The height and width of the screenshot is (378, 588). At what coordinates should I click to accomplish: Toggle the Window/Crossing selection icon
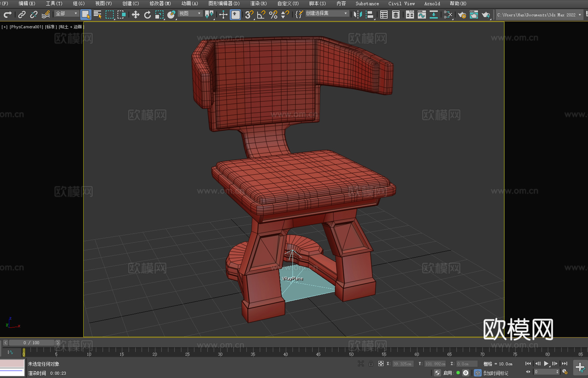(122, 14)
